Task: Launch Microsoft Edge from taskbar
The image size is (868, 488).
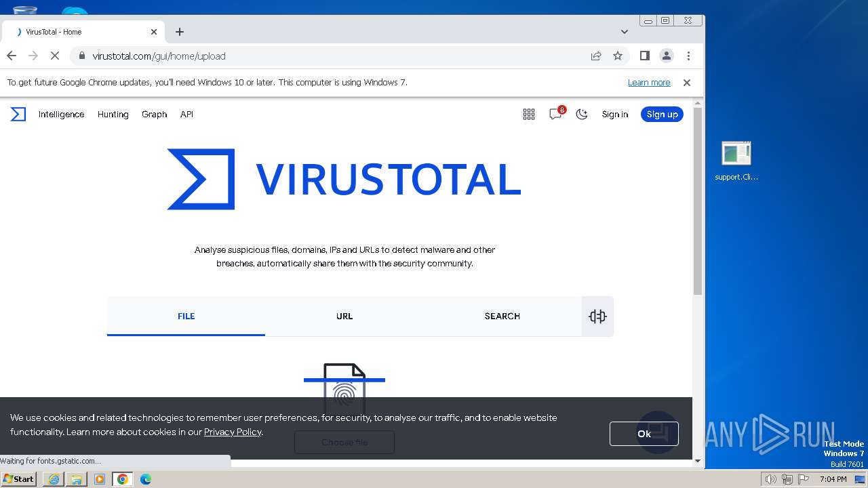Action: (x=146, y=479)
